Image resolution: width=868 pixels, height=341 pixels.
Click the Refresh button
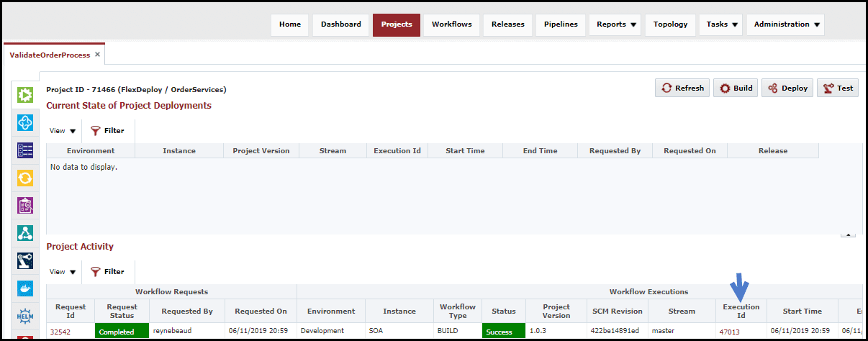(682, 88)
